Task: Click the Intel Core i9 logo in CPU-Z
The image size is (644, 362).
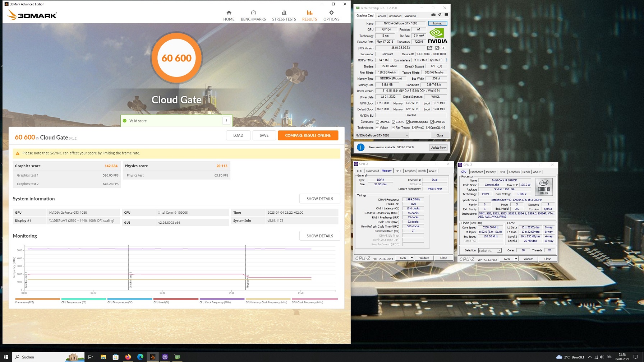Action: [544, 187]
